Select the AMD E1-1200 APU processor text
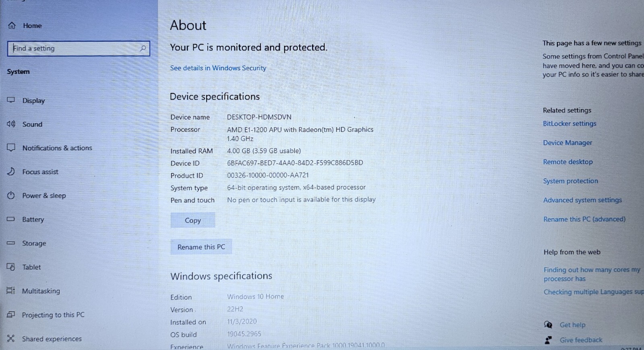This screenshot has width=644, height=350. pos(300,134)
